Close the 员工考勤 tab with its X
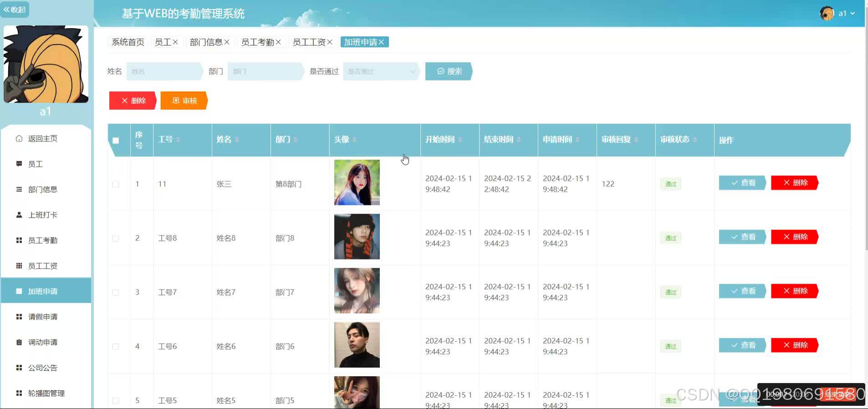 tap(278, 42)
